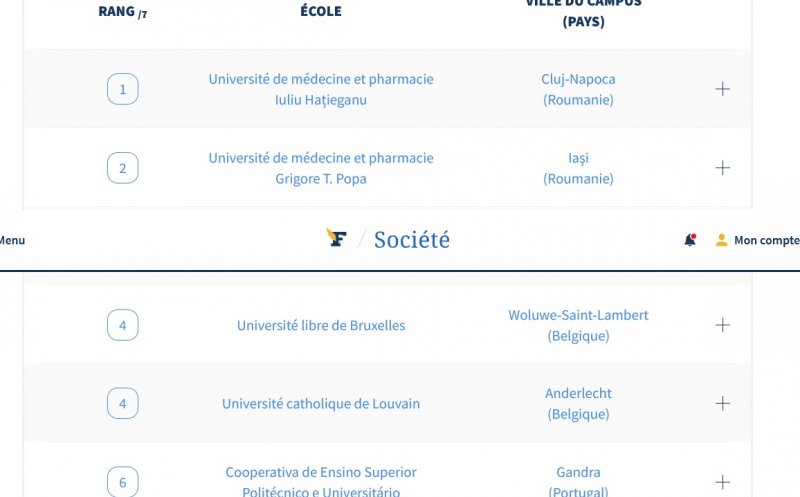This screenshot has width=800, height=497.
Task: Go to the Société section
Action: coord(411,240)
